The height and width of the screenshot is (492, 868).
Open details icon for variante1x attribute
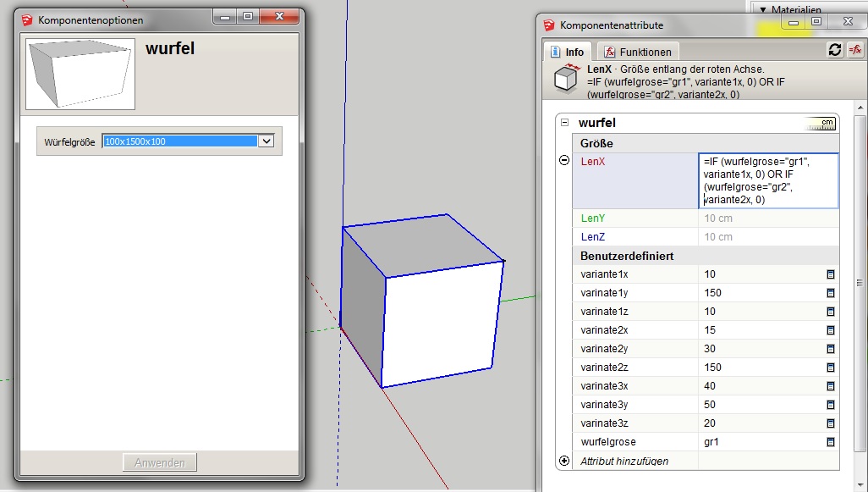point(830,274)
